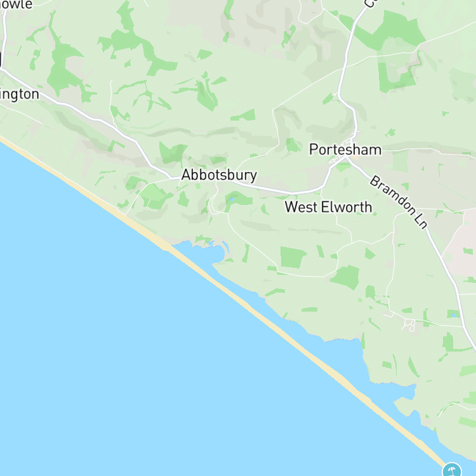Image resolution: width=476 pixels, height=476 pixels.
Task: Click the small pond south of Abbotsbury
Action: tap(232, 199)
